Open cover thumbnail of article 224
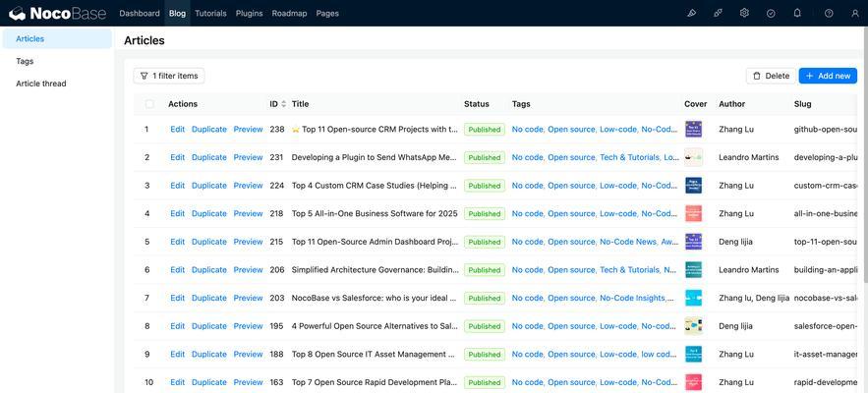 click(x=694, y=186)
